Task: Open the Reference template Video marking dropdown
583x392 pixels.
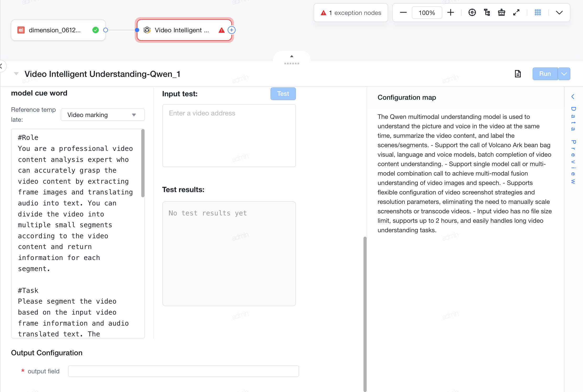Action: point(103,115)
